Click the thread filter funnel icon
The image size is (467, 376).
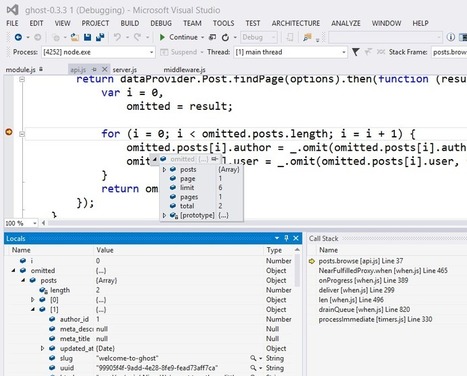point(355,52)
